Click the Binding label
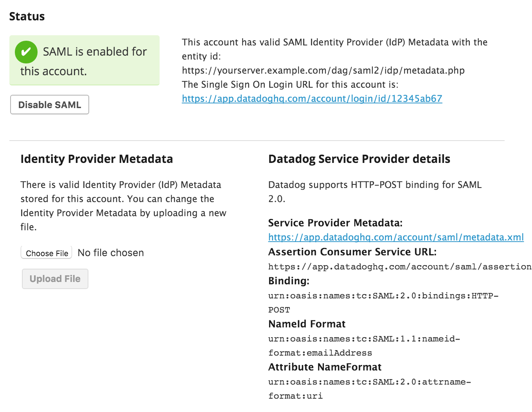532x412 pixels. (289, 281)
